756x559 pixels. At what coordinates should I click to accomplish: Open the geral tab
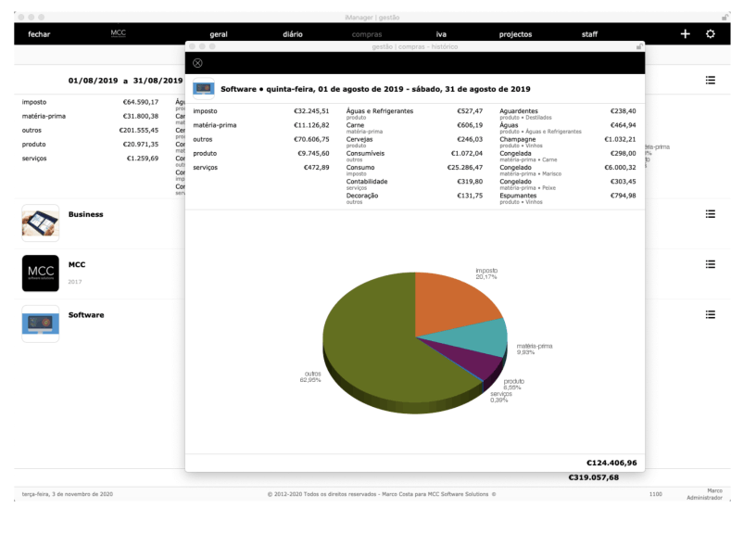[x=219, y=33]
